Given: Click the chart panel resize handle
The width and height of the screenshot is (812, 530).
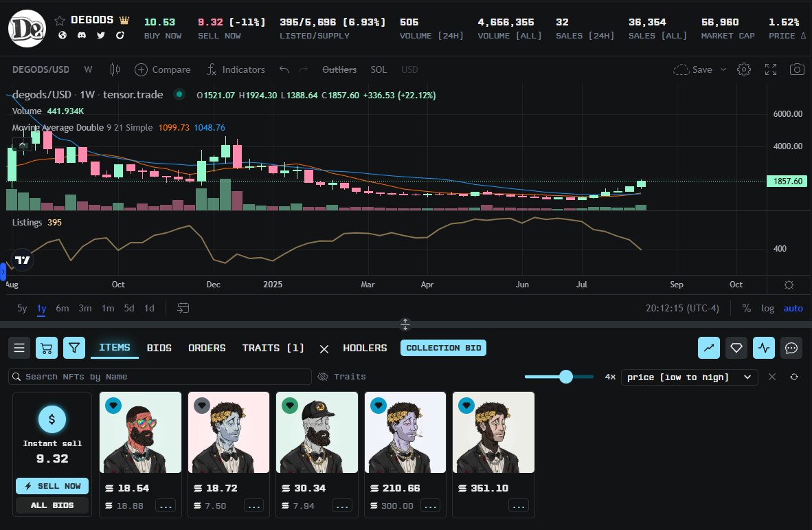Looking at the screenshot, I should coord(405,324).
